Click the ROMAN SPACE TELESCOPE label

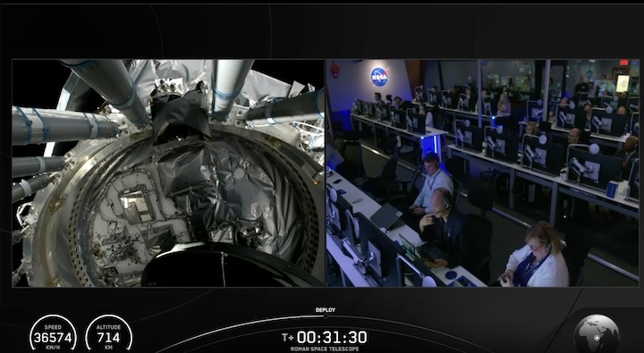[325, 349]
